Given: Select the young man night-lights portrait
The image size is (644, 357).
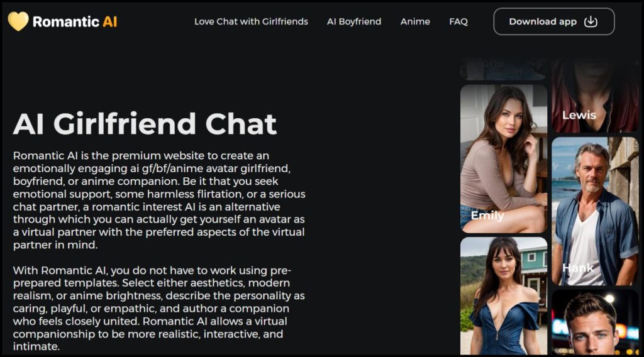Looking at the screenshot, I should (x=595, y=322).
